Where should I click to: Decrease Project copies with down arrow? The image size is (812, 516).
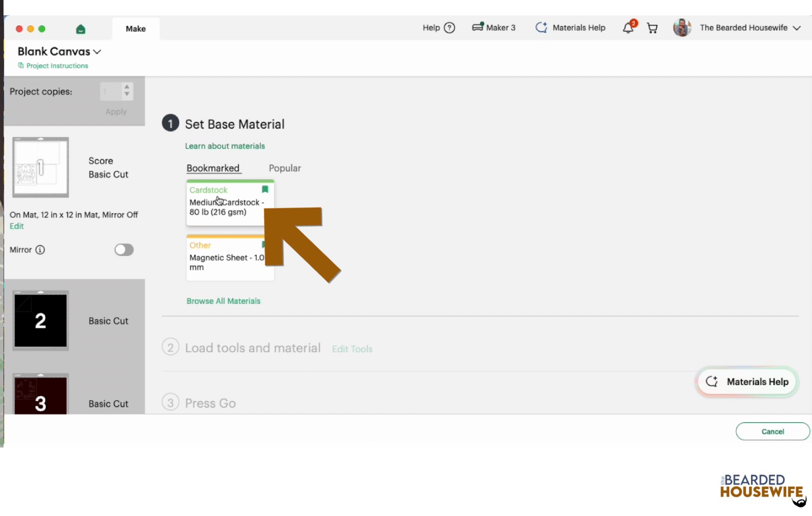127,94
